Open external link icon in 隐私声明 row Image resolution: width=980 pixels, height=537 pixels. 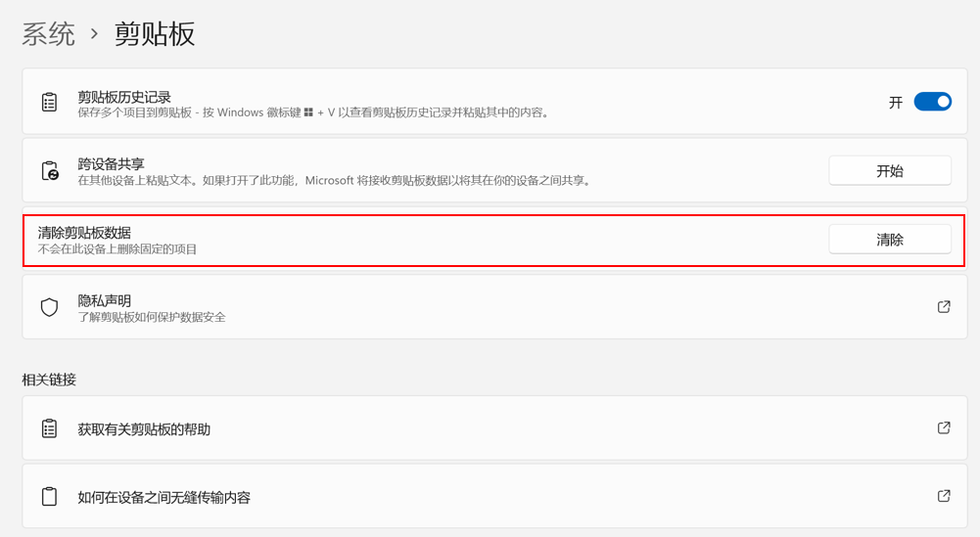[944, 307]
